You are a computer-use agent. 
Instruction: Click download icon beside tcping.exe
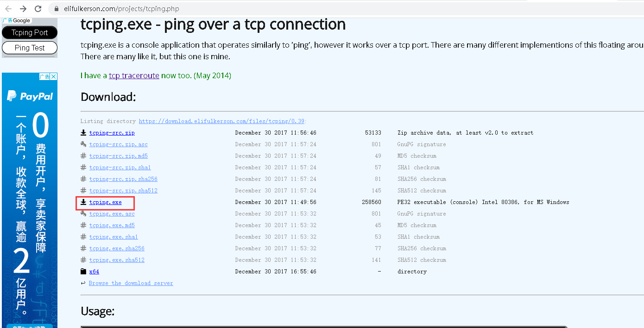pos(83,202)
